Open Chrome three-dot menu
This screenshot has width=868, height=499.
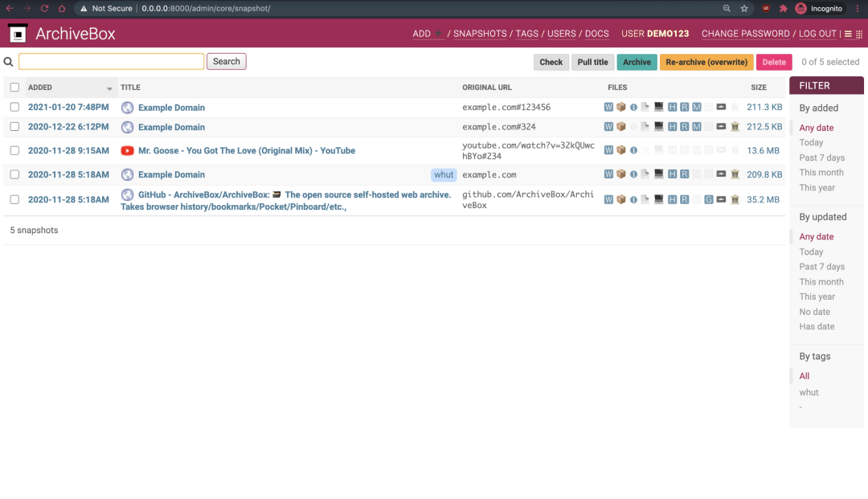(x=858, y=8)
